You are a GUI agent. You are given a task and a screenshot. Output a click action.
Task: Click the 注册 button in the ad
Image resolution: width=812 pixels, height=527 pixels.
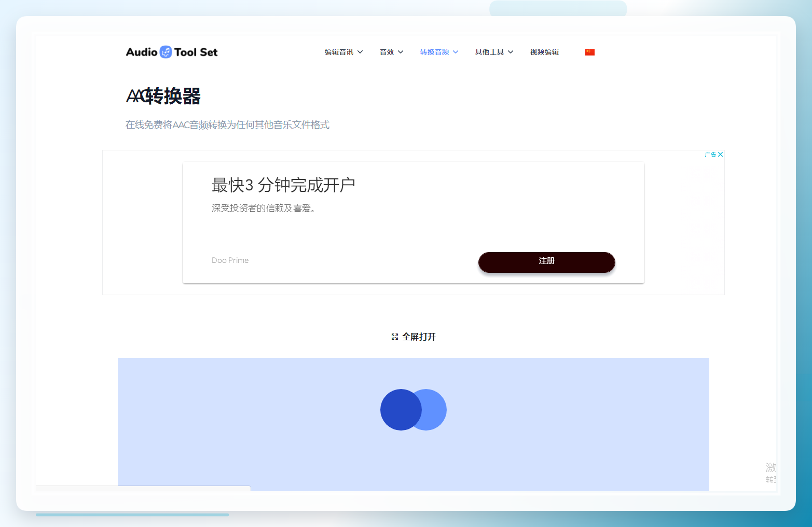547,262
